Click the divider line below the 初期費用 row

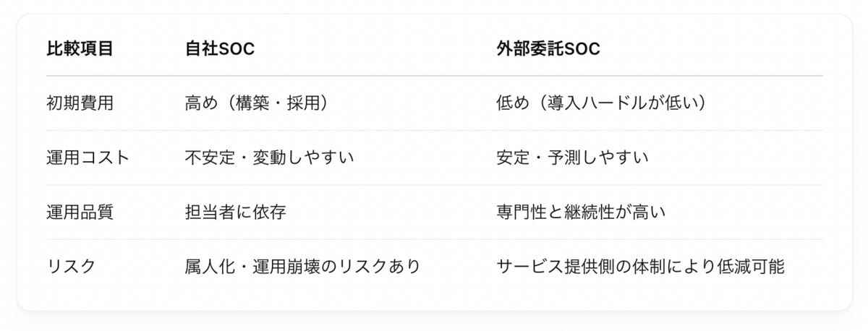[434, 131]
